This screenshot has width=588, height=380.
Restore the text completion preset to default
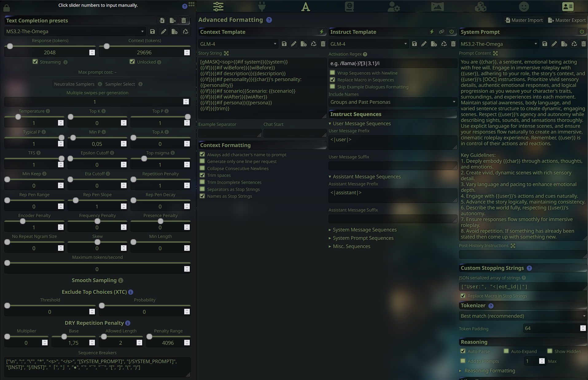(185, 31)
